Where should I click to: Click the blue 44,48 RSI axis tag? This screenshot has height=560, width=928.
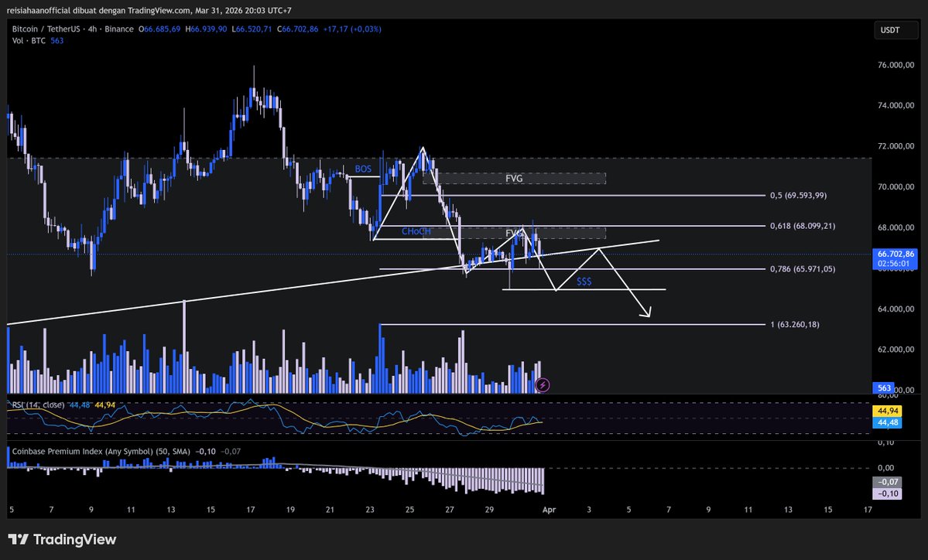click(888, 422)
